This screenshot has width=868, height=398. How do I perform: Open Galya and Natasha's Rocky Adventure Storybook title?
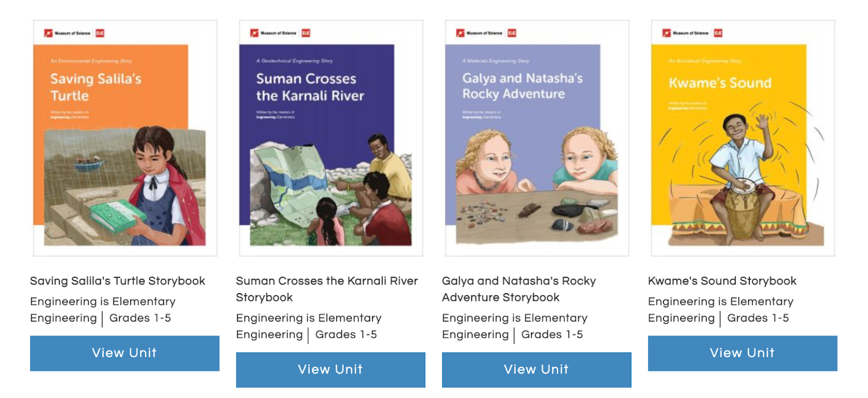coord(519,289)
